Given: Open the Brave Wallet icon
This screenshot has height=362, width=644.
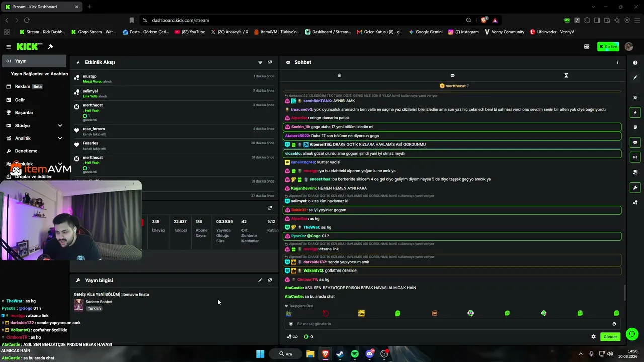Looking at the screenshot, I should point(607,20).
